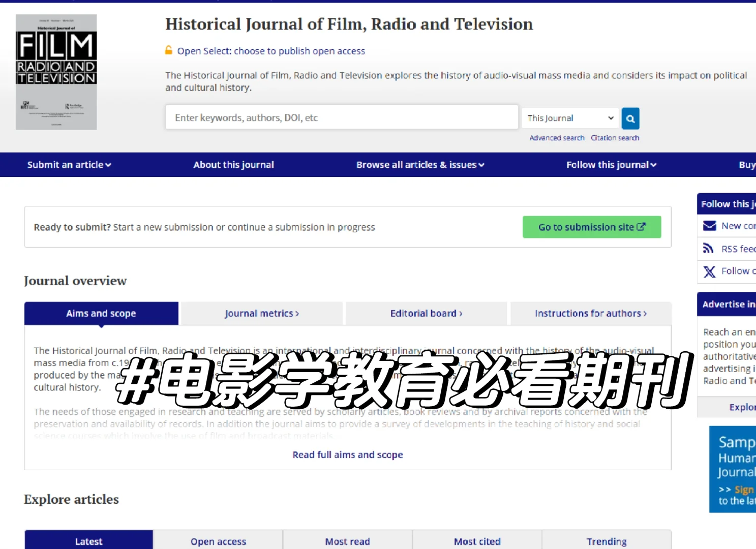Open the Instructions for authors tab
Viewport: 756px width, 549px height.
click(x=590, y=313)
